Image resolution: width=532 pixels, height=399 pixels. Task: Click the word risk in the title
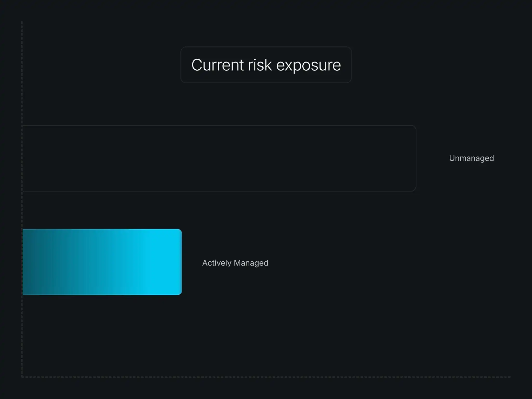260,65
